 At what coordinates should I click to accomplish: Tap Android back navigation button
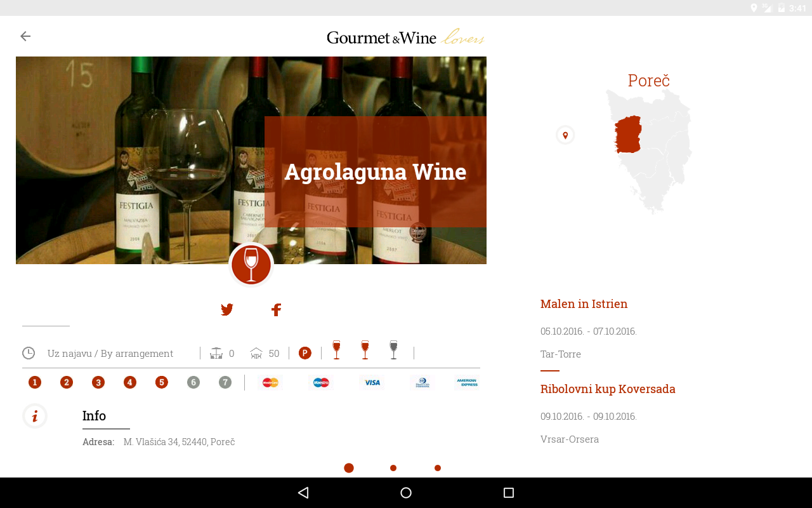pyautogui.click(x=303, y=493)
